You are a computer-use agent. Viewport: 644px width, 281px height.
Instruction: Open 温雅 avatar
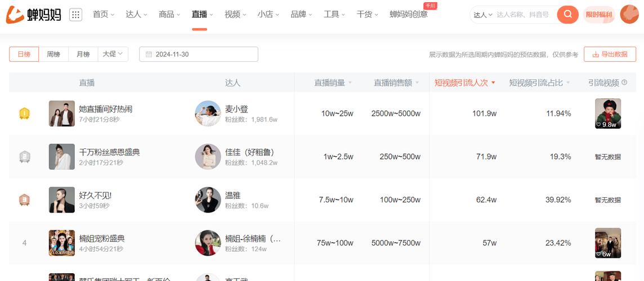208,200
